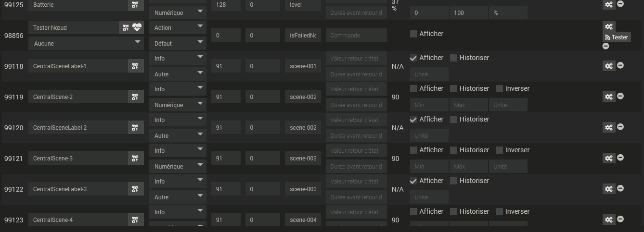
Task: Click the heartbeat icon beside Tester Nœud
Action: 137,28
